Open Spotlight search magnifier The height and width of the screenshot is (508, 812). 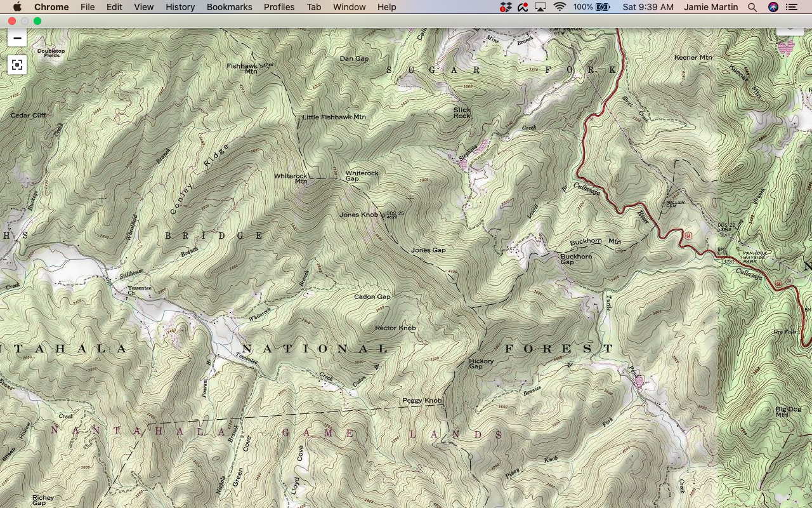coord(752,7)
